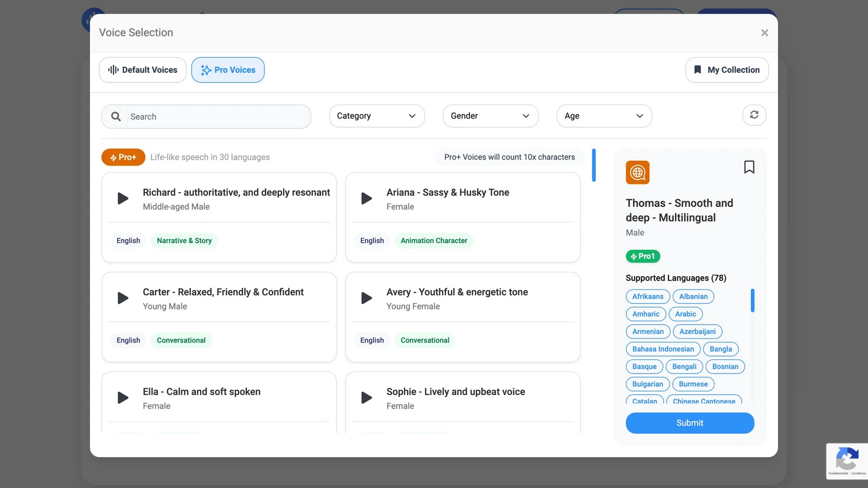Play Carter voice preview
Viewport: 868px width, 488px height.
(x=123, y=298)
